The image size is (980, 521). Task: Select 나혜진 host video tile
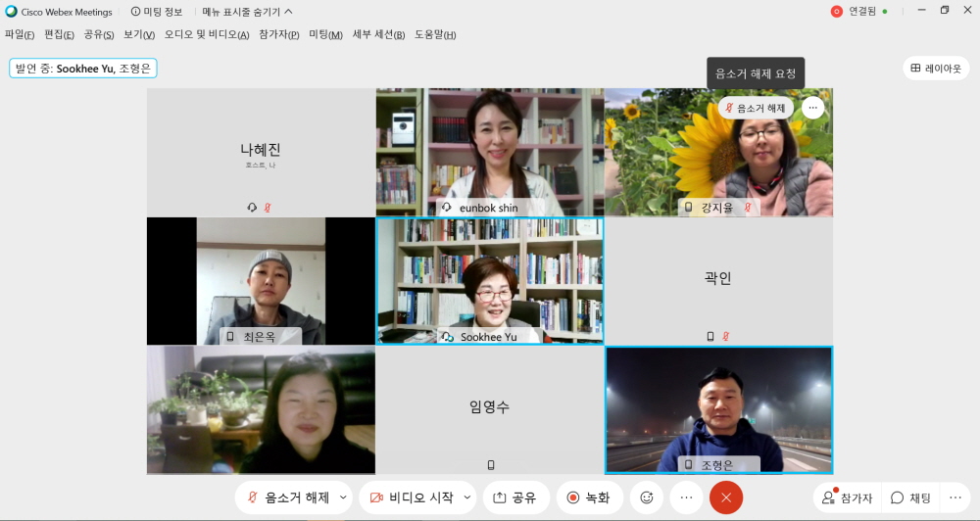pos(261,152)
